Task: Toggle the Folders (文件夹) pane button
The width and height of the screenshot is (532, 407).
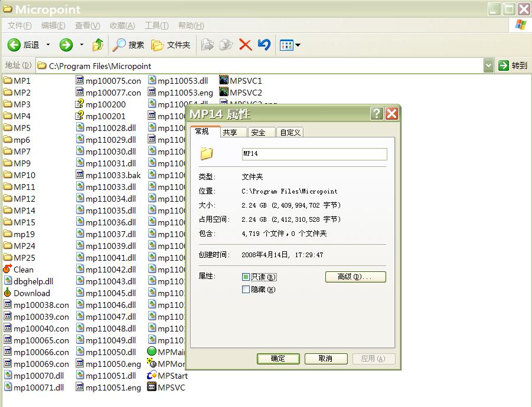Action: [x=170, y=45]
